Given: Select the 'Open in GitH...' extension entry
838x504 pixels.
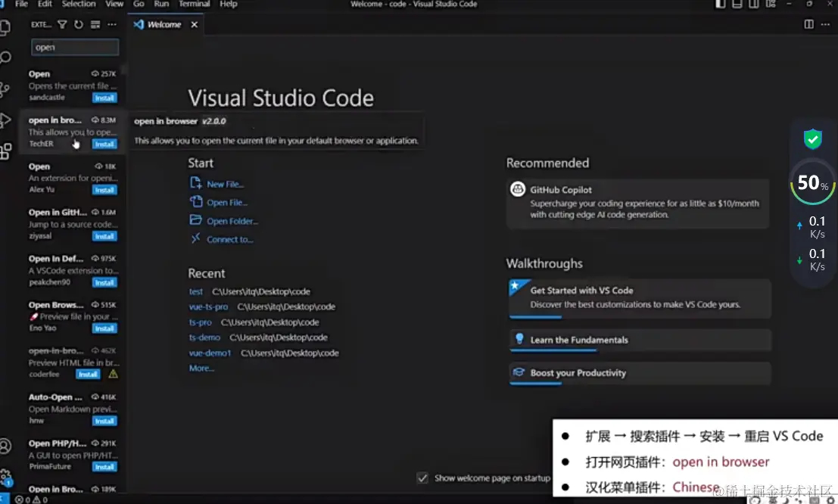Looking at the screenshot, I should [x=72, y=224].
